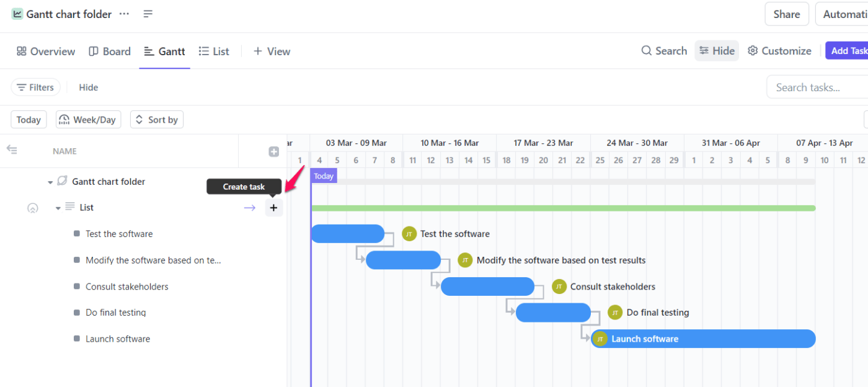Open the three-dot menu beside folder title
This screenshot has width=868, height=387.
pyautogui.click(x=124, y=14)
